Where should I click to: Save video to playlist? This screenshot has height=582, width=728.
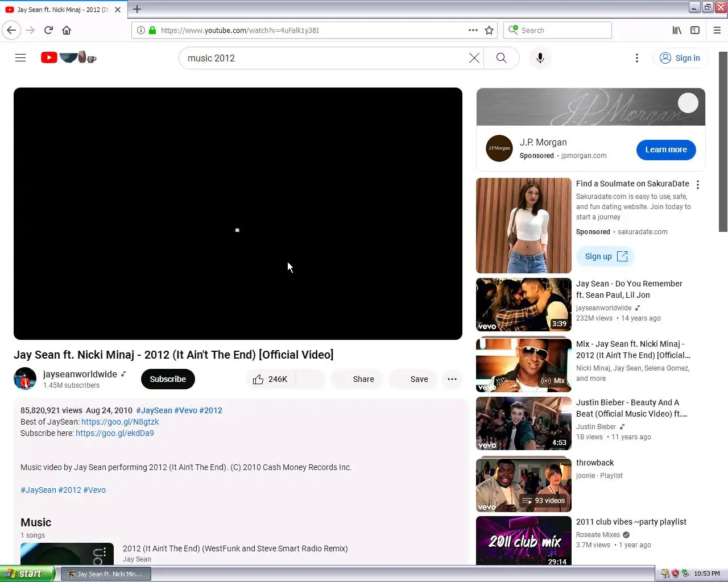[412, 379]
